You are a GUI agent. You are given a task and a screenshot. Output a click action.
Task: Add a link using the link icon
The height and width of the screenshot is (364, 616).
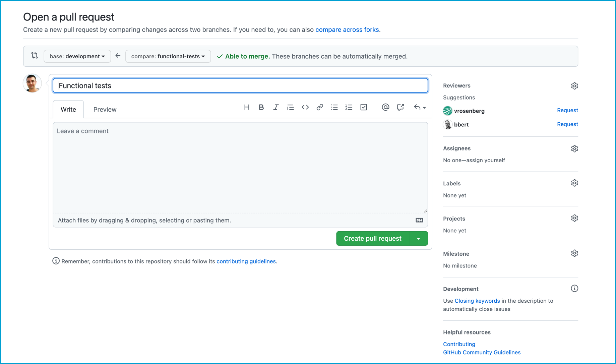(320, 107)
